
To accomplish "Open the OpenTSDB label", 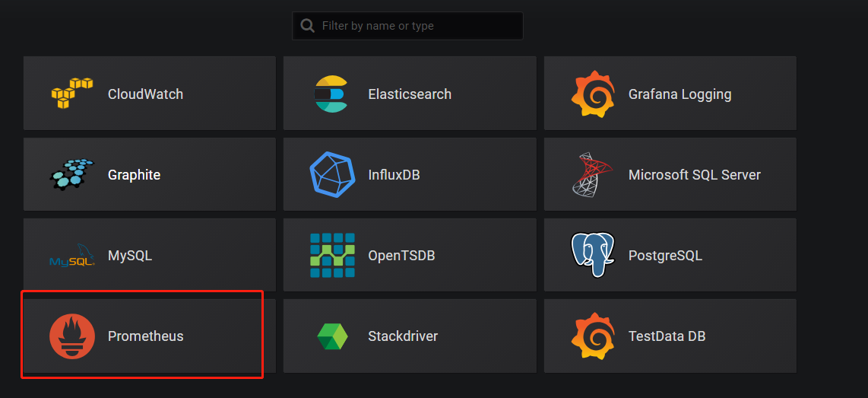I will (401, 256).
